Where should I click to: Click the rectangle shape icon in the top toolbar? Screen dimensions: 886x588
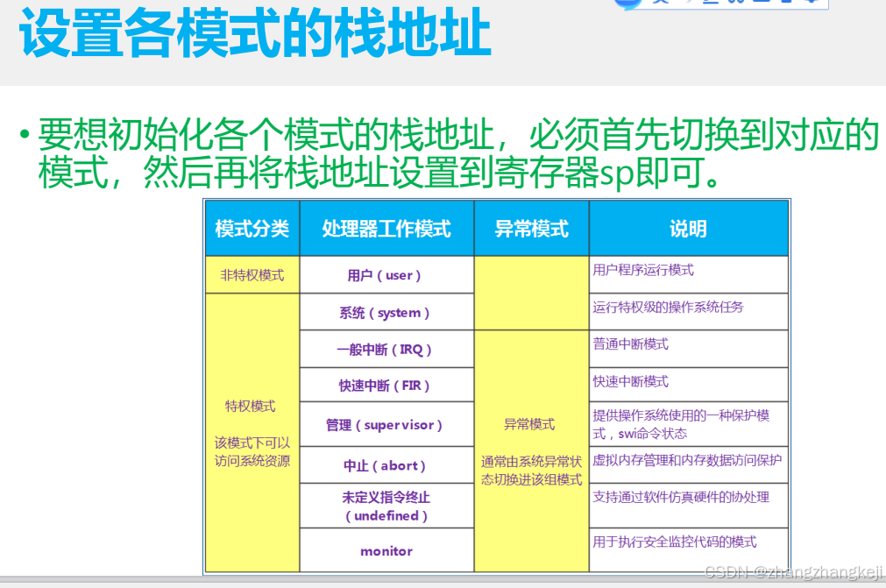tap(762, 4)
